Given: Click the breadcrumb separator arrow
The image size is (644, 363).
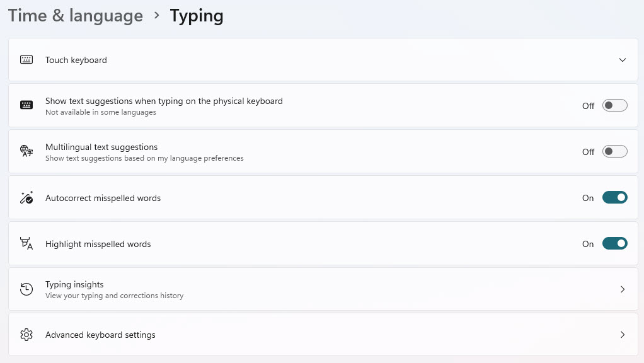Looking at the screenshot, I should tap(156, 15).
